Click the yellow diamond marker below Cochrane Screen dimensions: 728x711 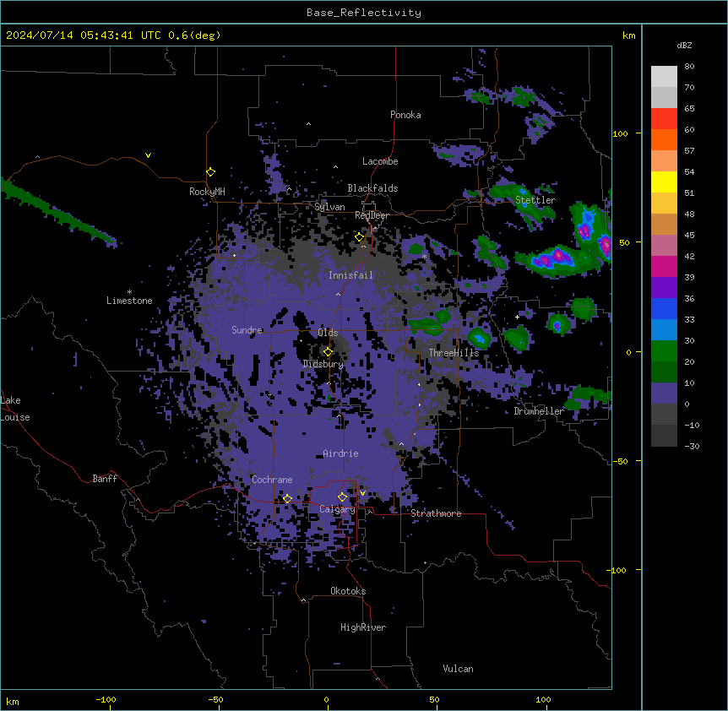pyautogui.click(x=287, y=499)
